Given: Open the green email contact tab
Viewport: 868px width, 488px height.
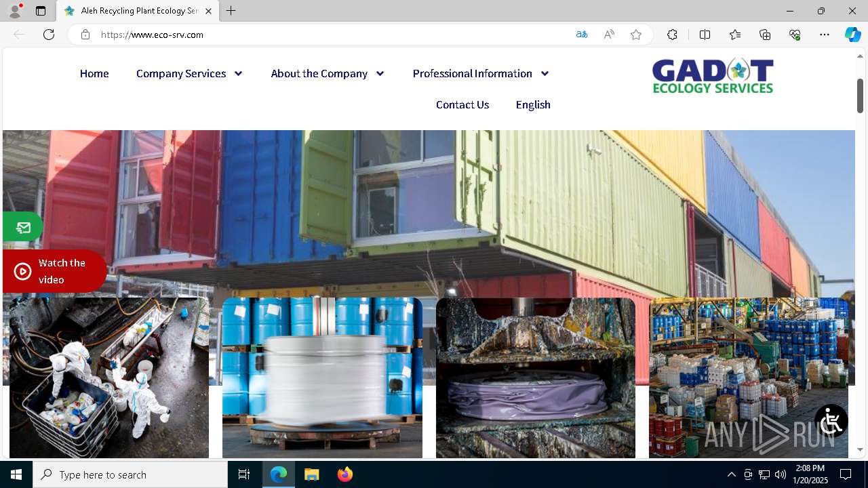Looking at the screenshot, I should [x=22, y=227].
